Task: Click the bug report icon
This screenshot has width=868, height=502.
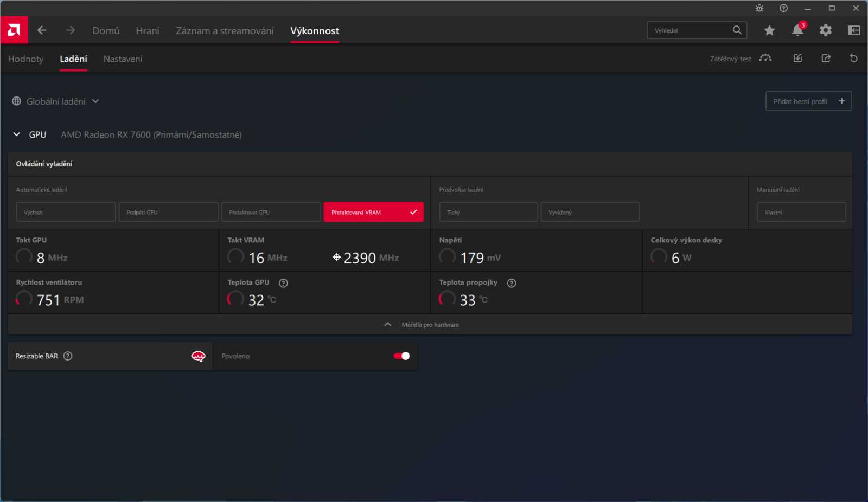Action: [759, 8]
